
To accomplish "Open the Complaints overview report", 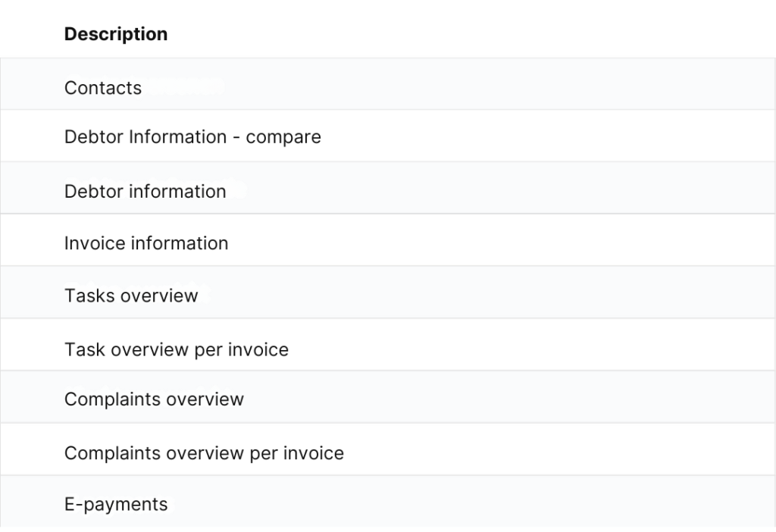I will click(154, 399).
